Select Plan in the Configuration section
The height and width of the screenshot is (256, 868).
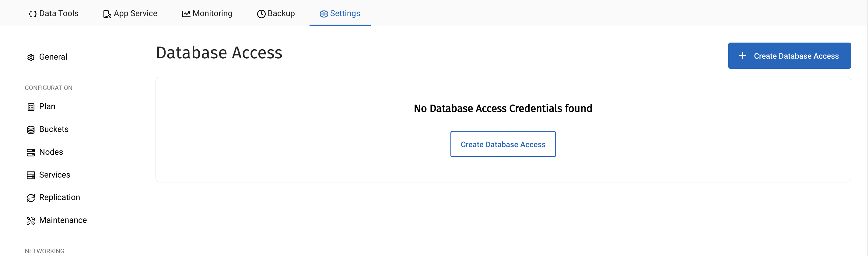tap(41, 106)
